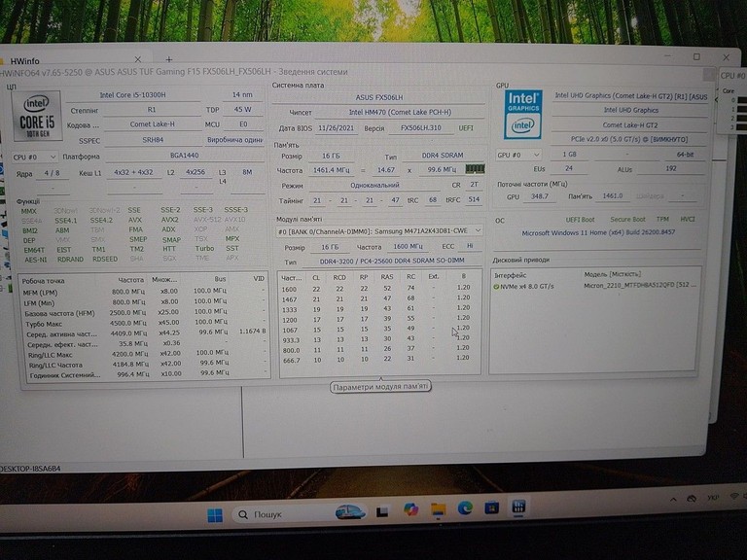
Task: Click the 1600 frequency row in timings table
Action: (x=376, y=289)
